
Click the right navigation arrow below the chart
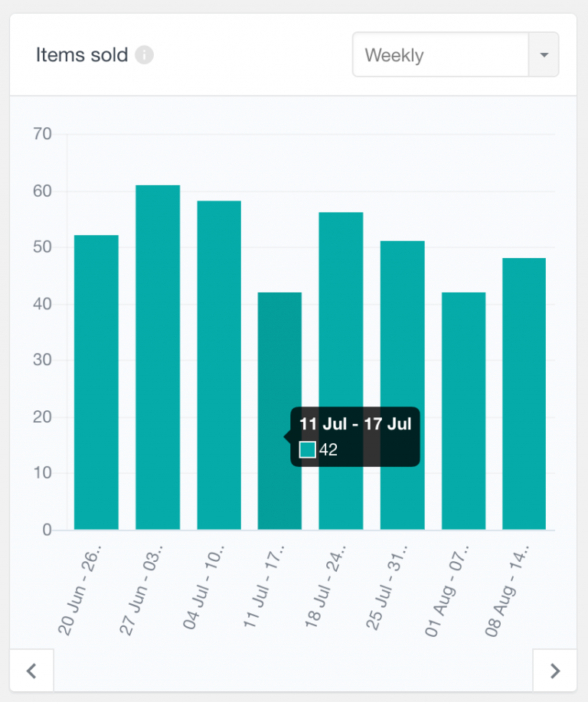(x=555, y=670)
